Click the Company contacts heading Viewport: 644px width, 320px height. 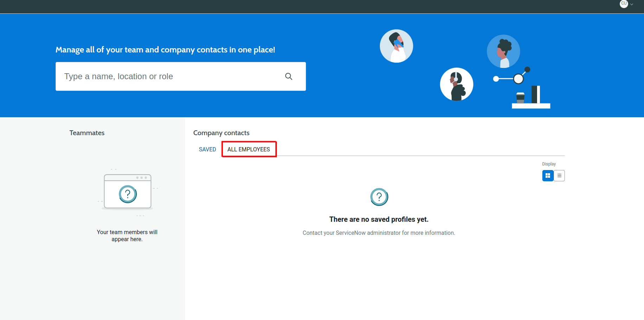(x=221, y=133)
